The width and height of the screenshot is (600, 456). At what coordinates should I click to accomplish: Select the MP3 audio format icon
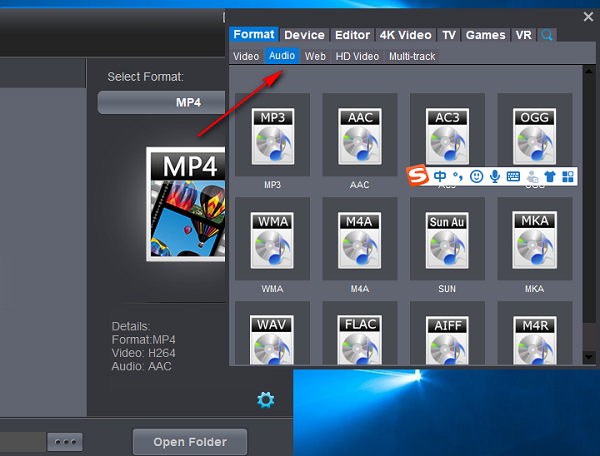point(272,136)
